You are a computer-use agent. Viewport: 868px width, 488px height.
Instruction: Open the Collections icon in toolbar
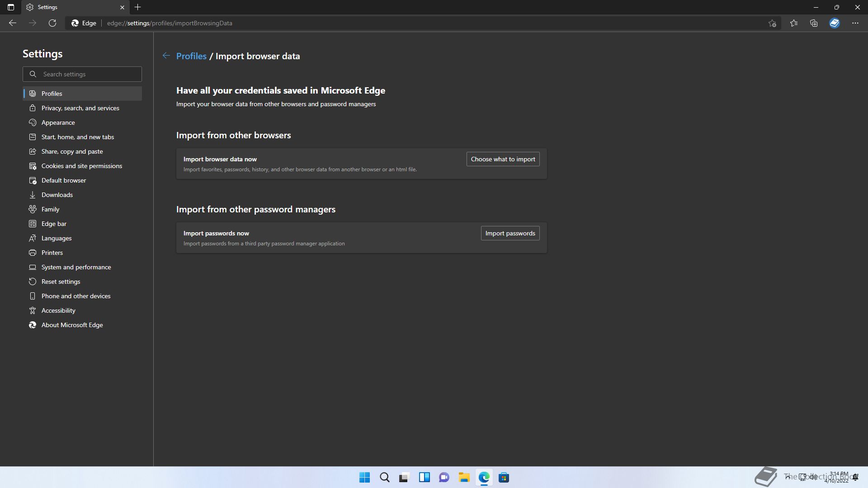814,23
